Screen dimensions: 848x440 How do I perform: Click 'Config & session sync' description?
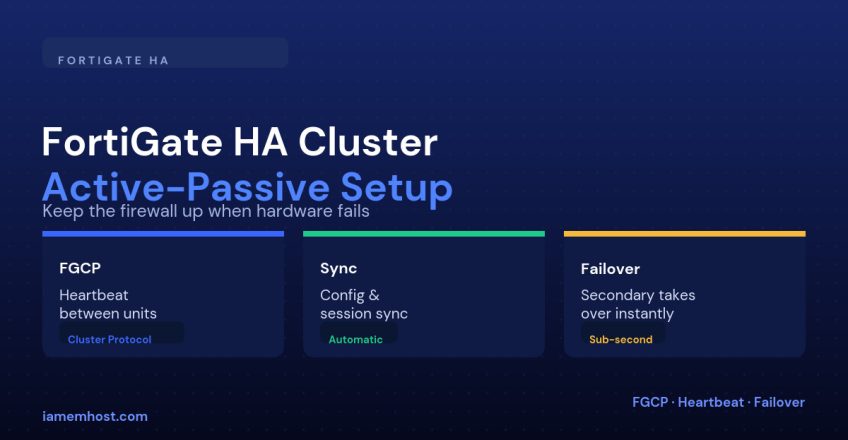[x=363, y=304]
